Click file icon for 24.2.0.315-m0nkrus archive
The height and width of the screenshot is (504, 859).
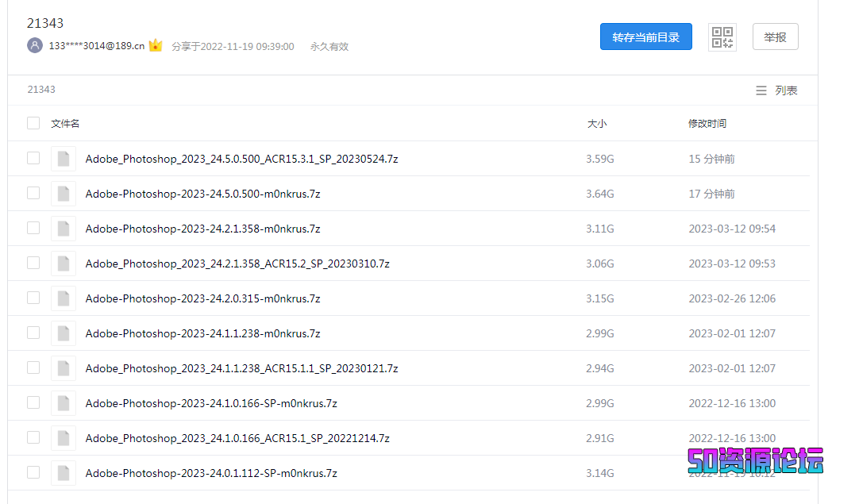(64, 298)
